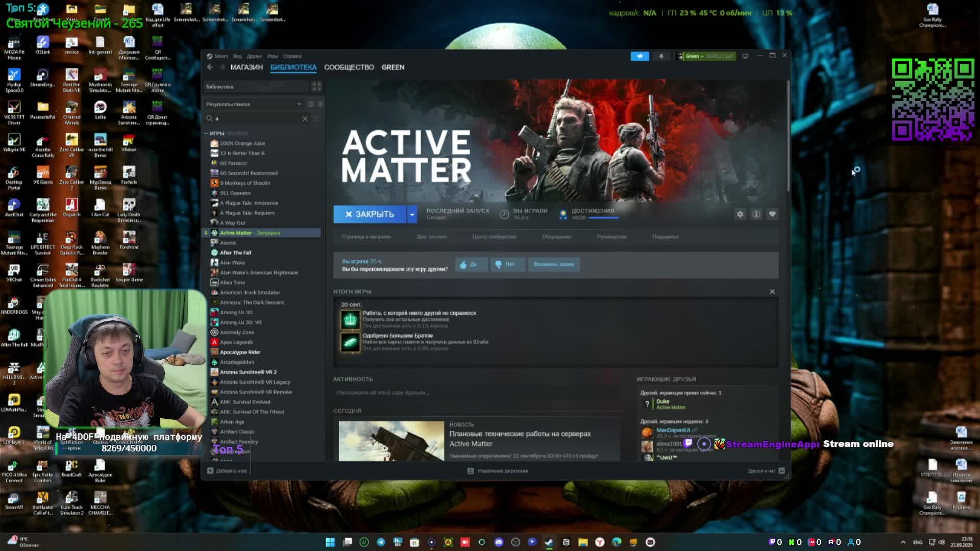
Task: Click the achievements progress bar
Action: (x=603, y=218)
